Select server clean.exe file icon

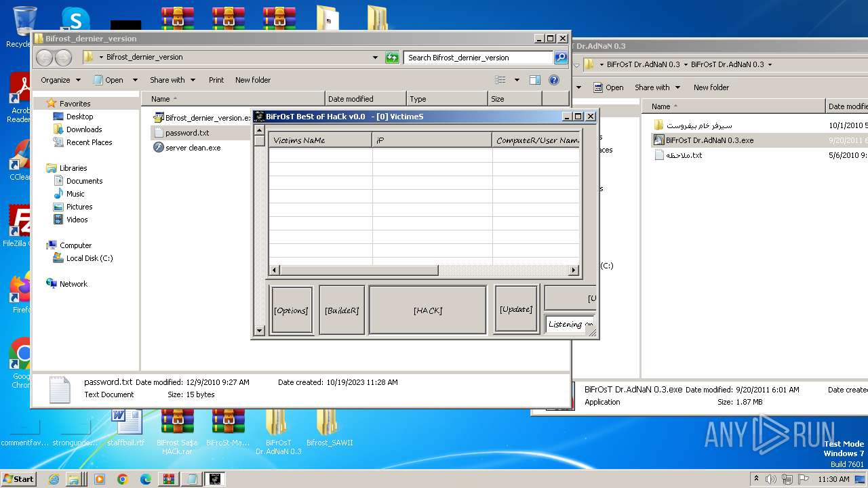tap(159, 147)
